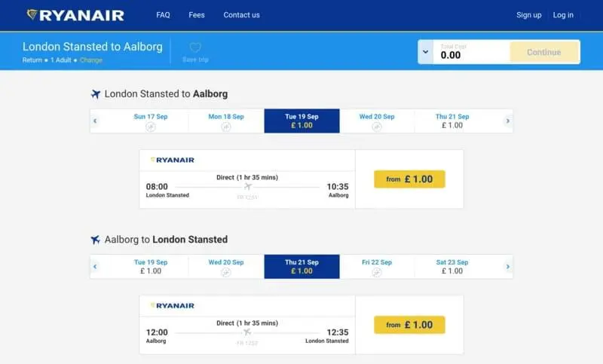Click the outbound plane icon beside London Stansted to Aalborg
This screenshot has width=603, height=364.
tap(96, 93)
